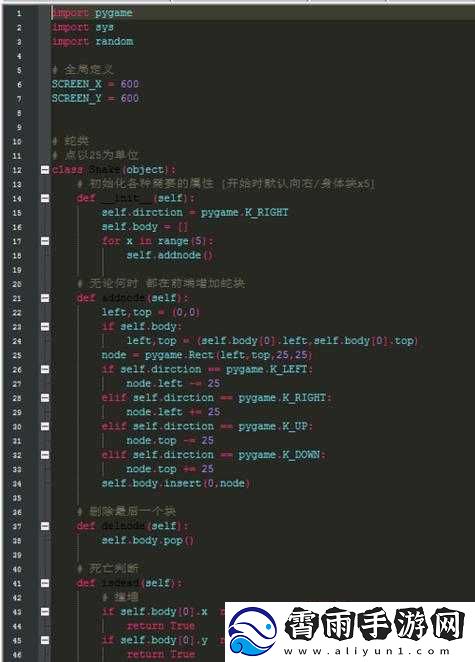475x662 pixels.
Task: Click the 'node = pygame.Rect(left,top,25,25)' line
Action: [207, 355]
